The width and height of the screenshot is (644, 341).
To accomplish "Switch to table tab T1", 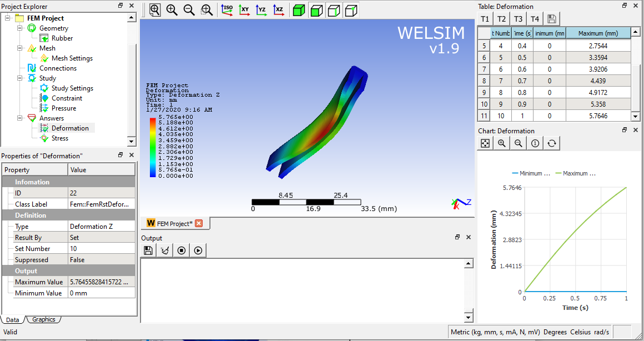I will (x=485, y=19).
